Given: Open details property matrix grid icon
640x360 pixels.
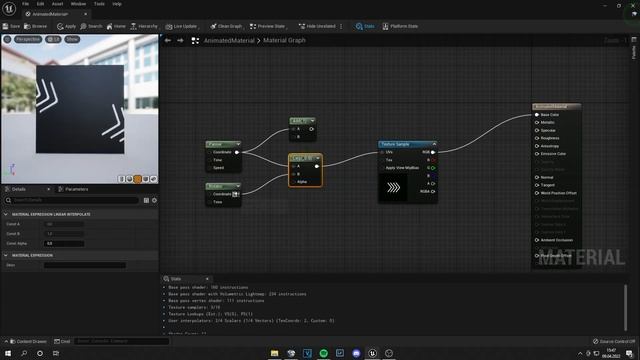Looking at the screenshot, I should point(146,200).
